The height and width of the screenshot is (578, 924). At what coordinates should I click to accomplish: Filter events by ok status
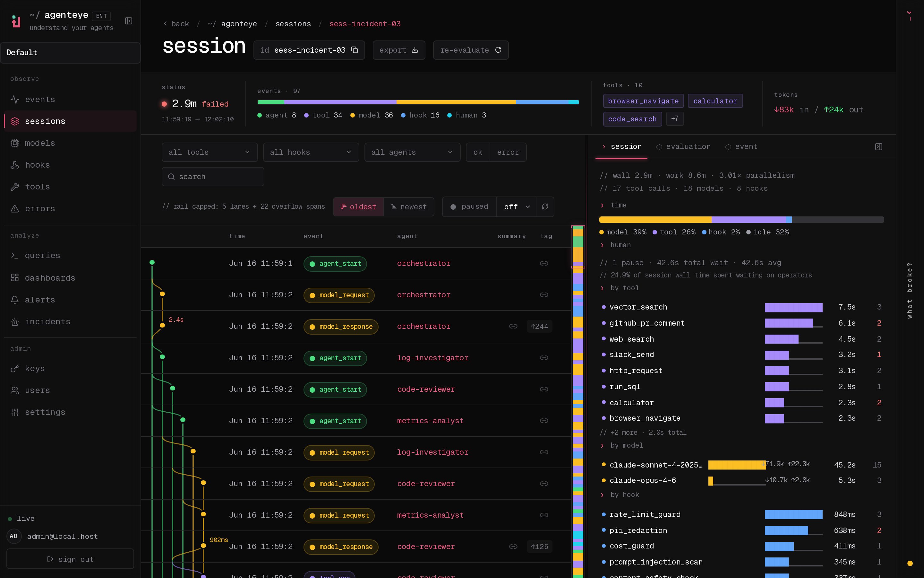pyautogui.click(x=478, y=152)
